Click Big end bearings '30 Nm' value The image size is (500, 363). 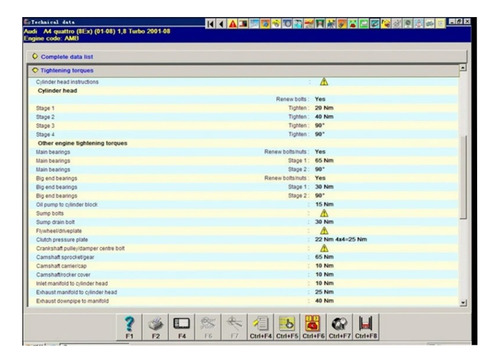point(324,187)
